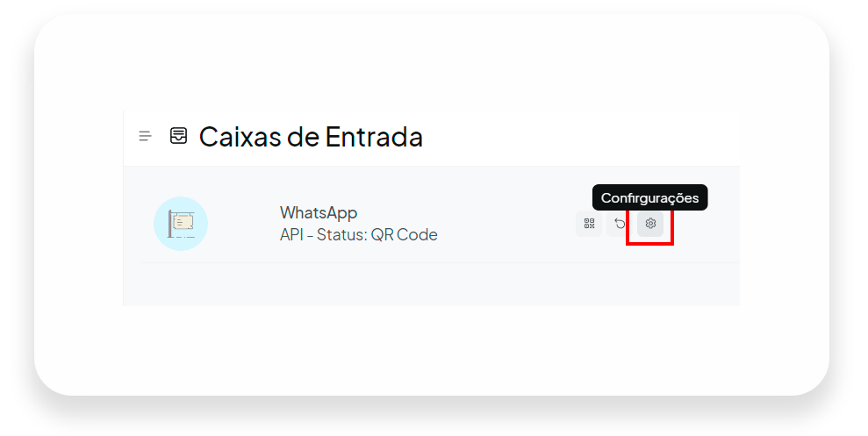Viewport: 868px width, 436px height.
Task: Open the gear settings icon for WhatsApp
Action: click(650, 224)
